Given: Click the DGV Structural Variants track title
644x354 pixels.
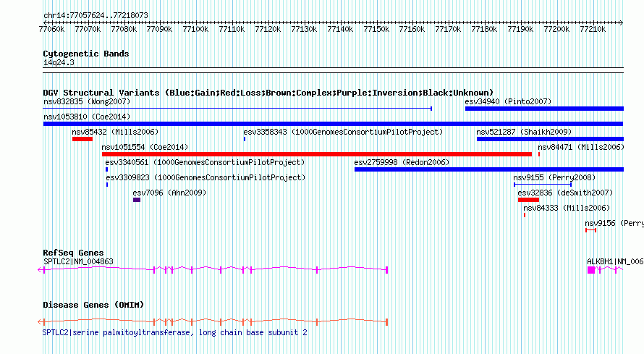Looking at the screenshot, I should coord(268,93).
